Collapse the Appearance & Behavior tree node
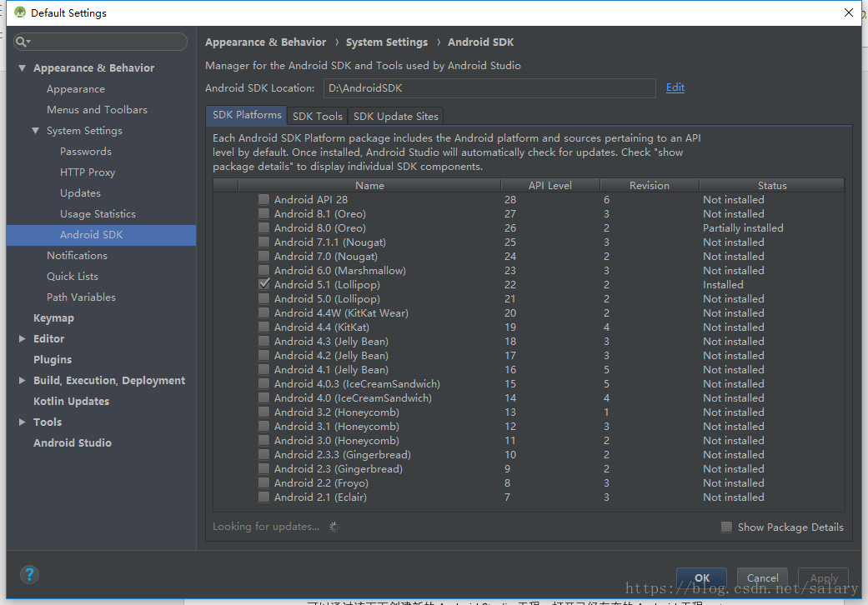 [x=23, y=68]
